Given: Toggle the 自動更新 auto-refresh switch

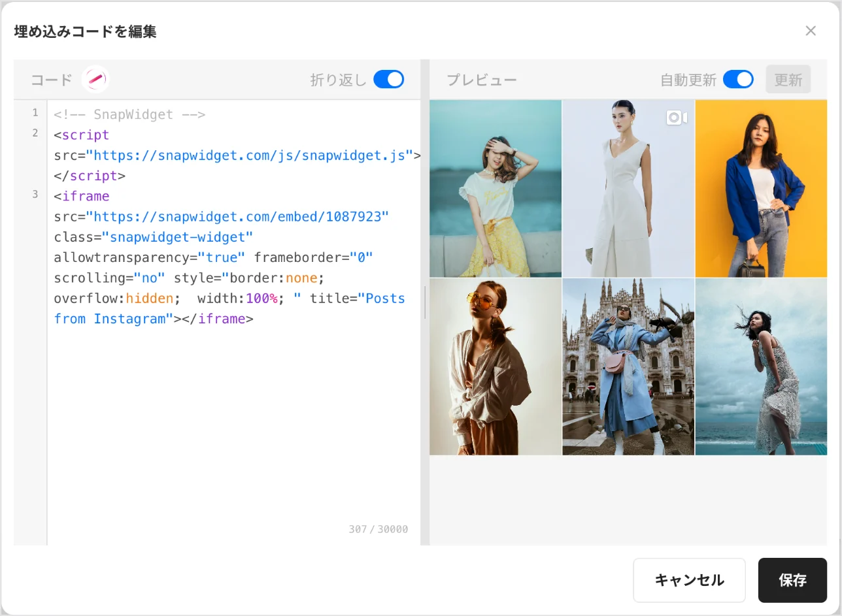Looking at the screenshot, I should tap(738, 80).
